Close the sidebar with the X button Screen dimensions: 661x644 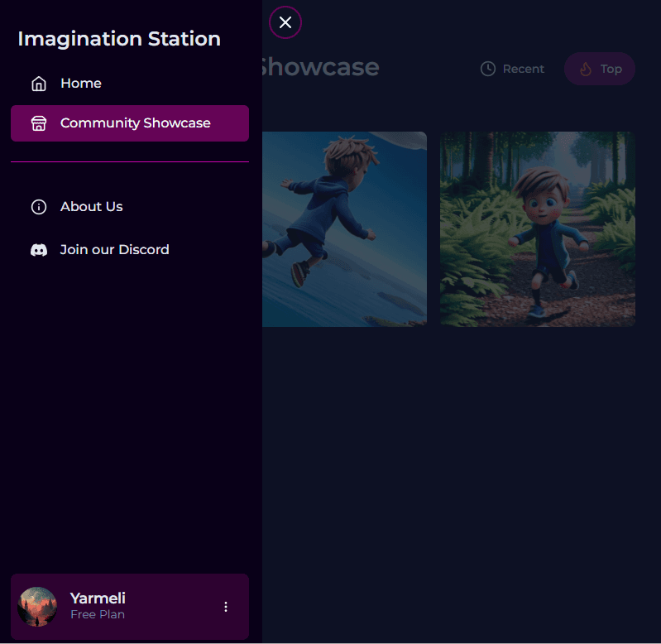pos(285,22)
